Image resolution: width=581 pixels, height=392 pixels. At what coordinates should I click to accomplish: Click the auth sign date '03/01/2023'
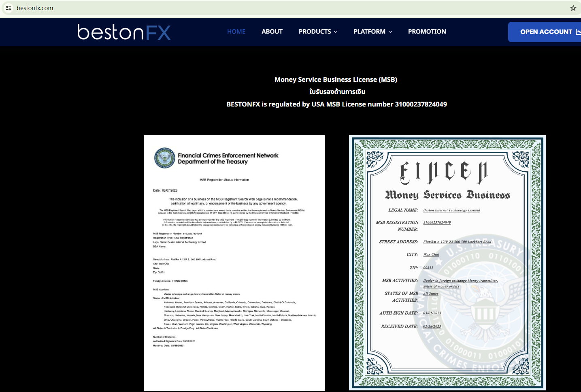(432, 313)
